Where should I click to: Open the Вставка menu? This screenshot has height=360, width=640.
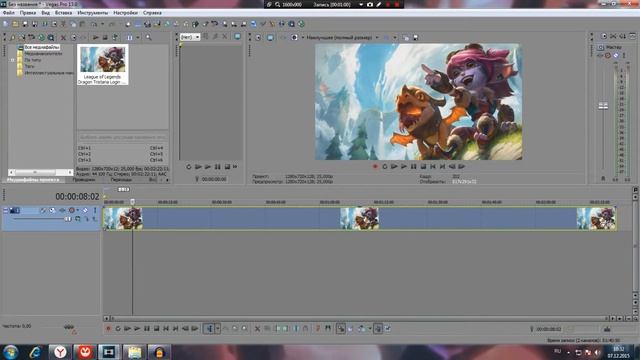(x=63, y=13)
